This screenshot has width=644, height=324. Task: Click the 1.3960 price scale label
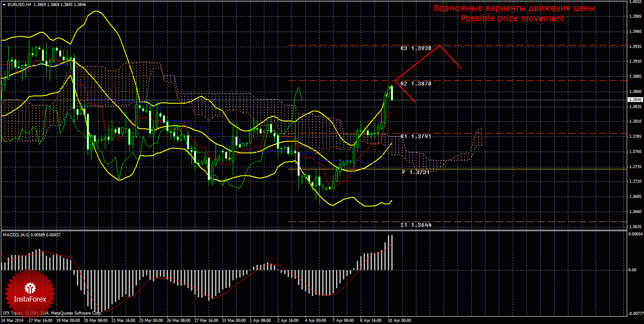click(635, 32)
